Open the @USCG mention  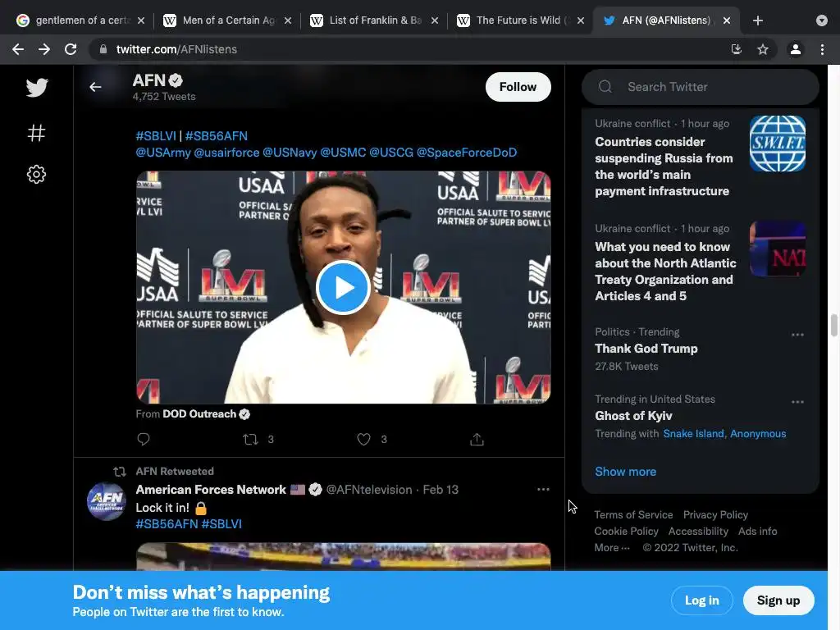click(391, 153)
